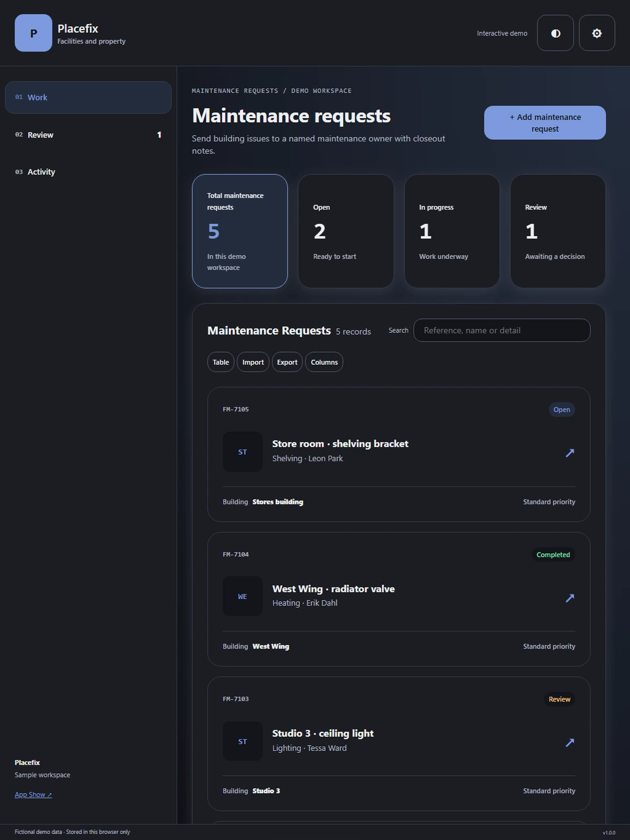630x840 pixels.
Task: Select Review in the sidebar
Action: point(88,135)
